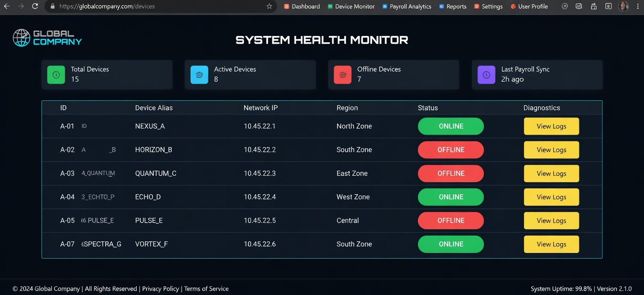View Logs for NEXUS_A
The height and width of the screenshot is (295, 644).
pos(552,126)
